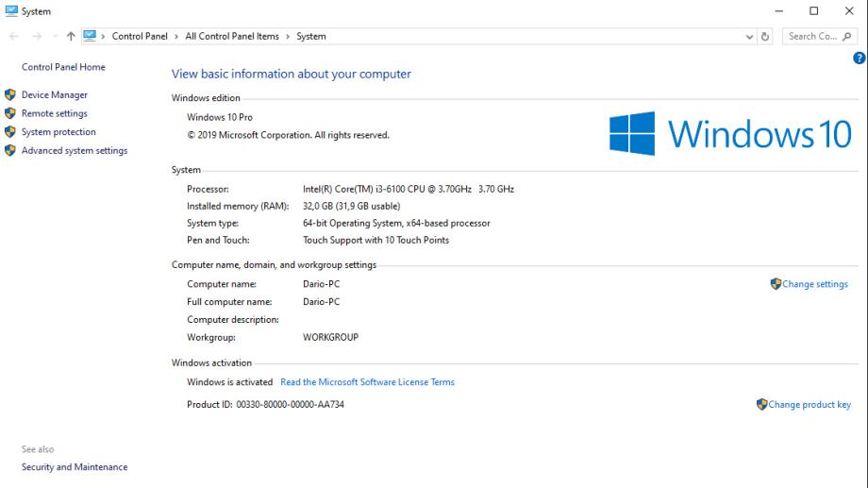Screen dimensions: 868x488
Task: Click the computer icon in the address bar
Action: click(89, 37)
